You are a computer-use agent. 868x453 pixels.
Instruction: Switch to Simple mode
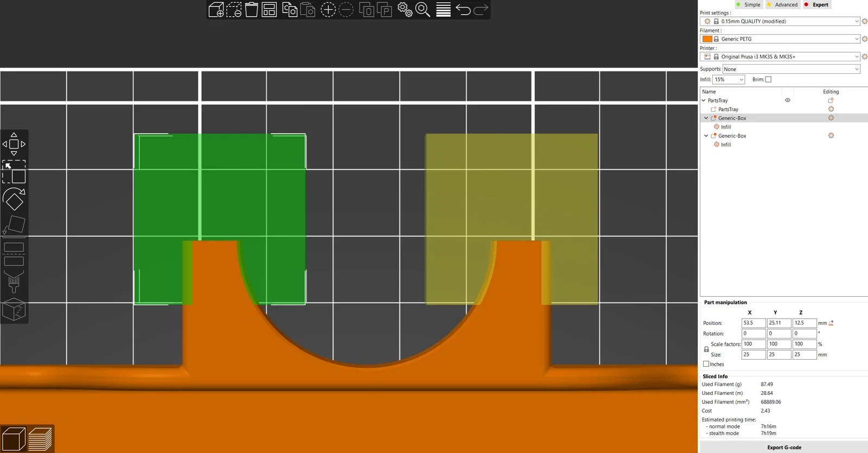pyautogui.click(x=749, y=4)
